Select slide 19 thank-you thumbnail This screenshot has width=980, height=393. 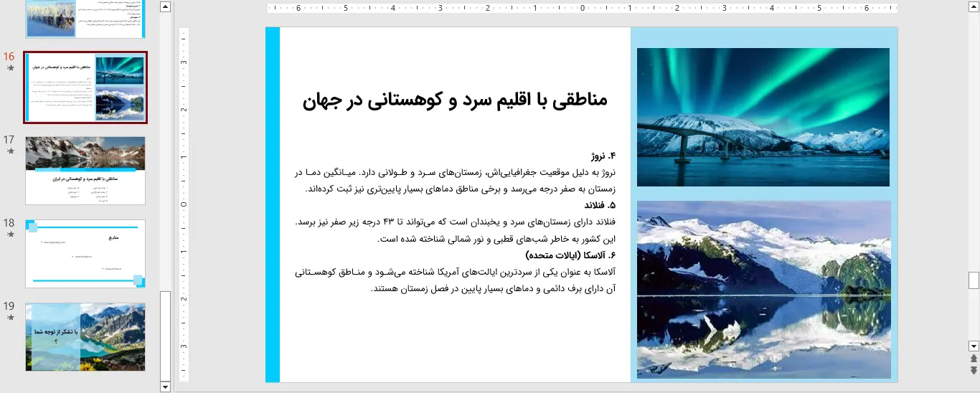click(85, 337)
